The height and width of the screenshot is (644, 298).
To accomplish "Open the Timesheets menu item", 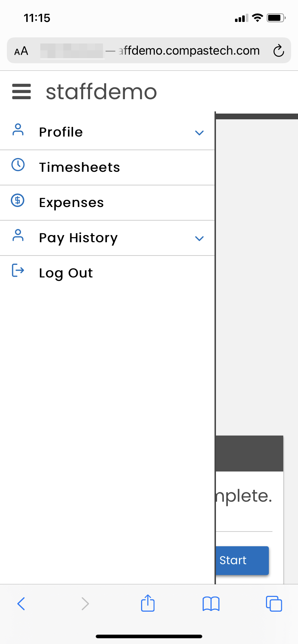I will [80, 167].
